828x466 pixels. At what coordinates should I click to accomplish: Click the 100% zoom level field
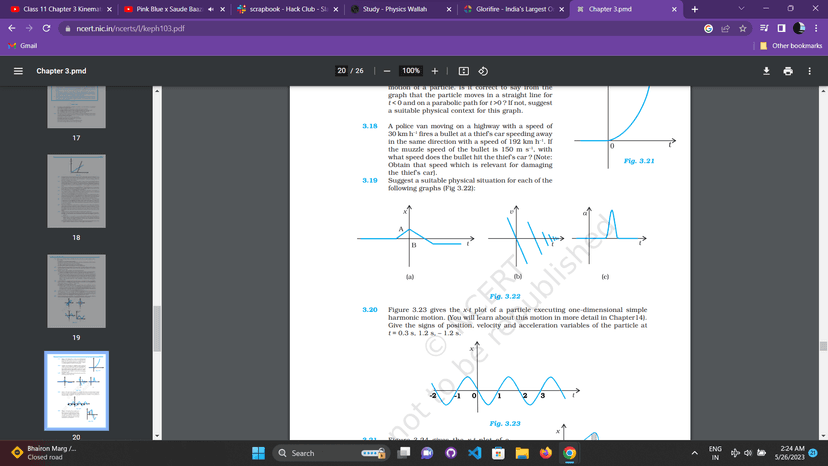coord(411,71)
